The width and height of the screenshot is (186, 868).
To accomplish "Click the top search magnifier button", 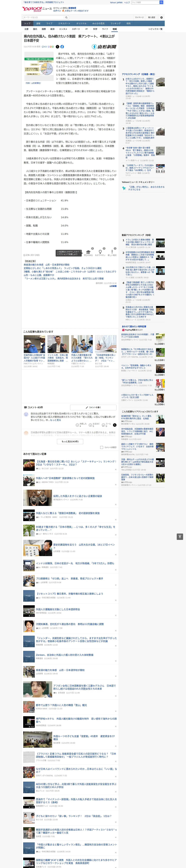I will pyautogui.click(x=161, y=2).
